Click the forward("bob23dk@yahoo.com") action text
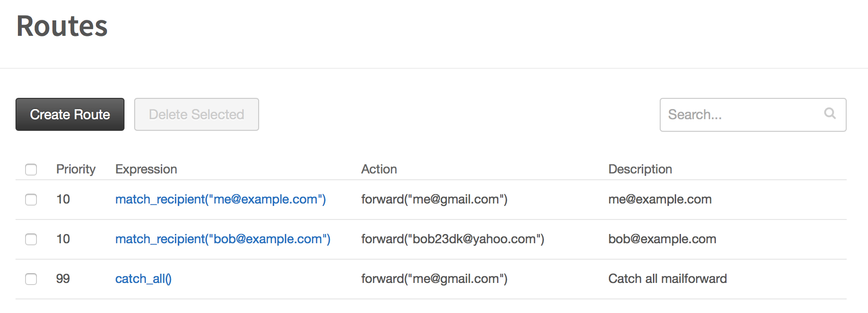Viewport: 868px width, 313px height. (x=453, y=239)
